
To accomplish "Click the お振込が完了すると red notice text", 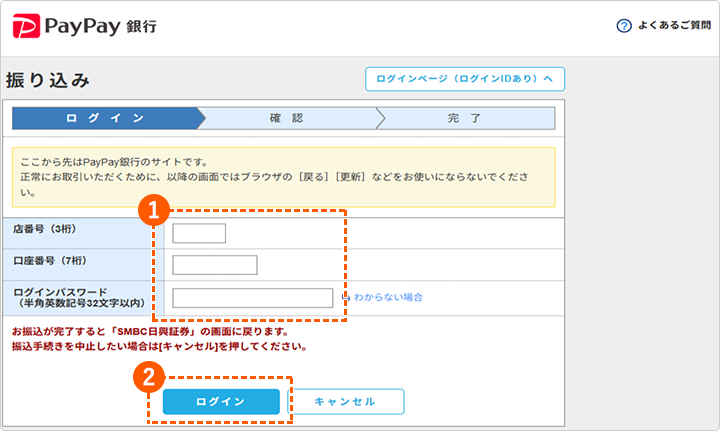I will (x=150, y=331).
